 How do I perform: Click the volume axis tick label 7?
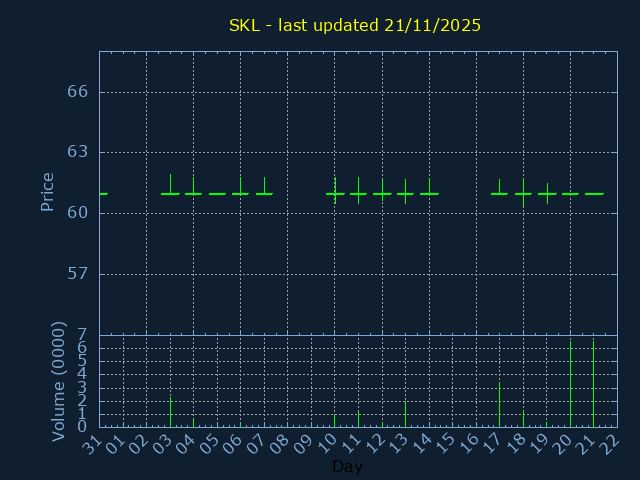pos(82,335)
